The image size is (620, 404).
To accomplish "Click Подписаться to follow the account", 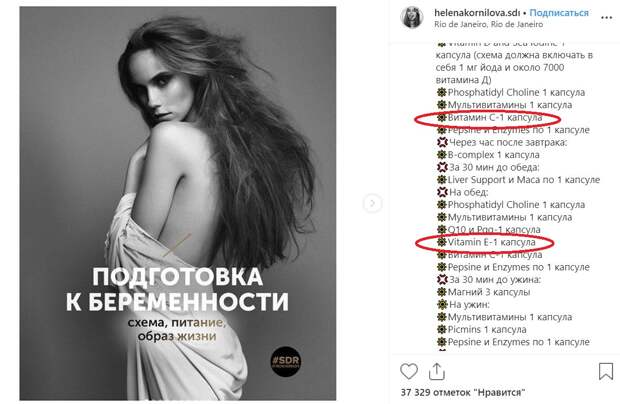I will pos(559,13).
